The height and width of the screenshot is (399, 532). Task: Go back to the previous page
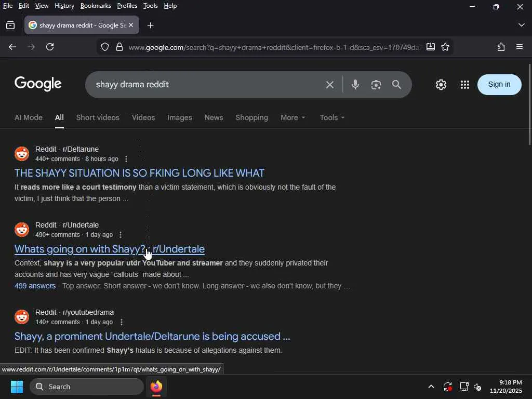point(12,47)
